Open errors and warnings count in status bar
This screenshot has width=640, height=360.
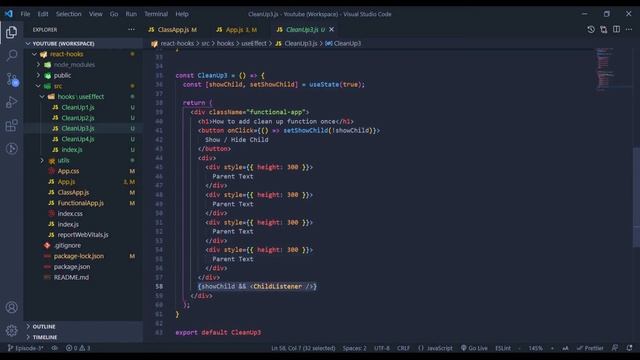point(78,348)
